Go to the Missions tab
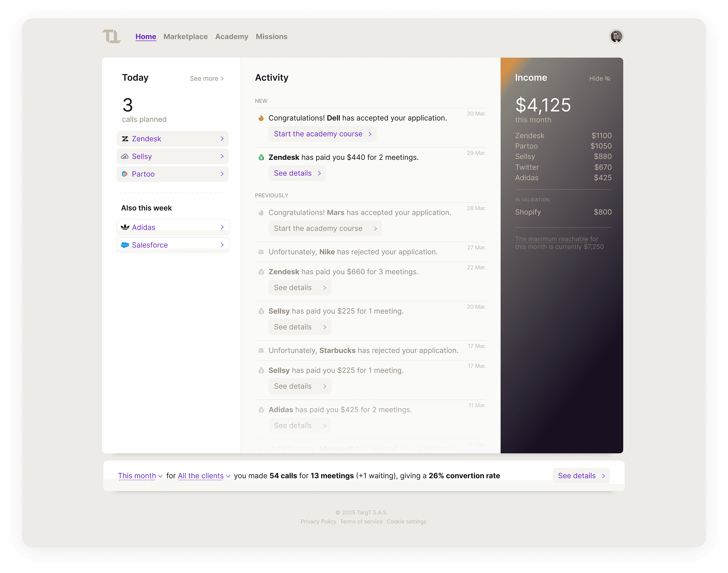Image resolution: width=728 pixels, height=573 pixels. click(272, 37)
